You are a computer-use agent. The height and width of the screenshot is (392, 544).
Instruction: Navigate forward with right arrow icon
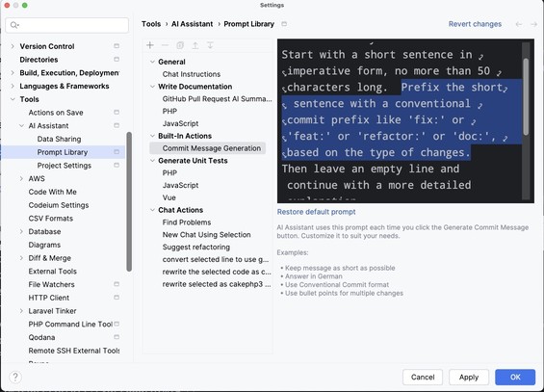tap(534, 24)
